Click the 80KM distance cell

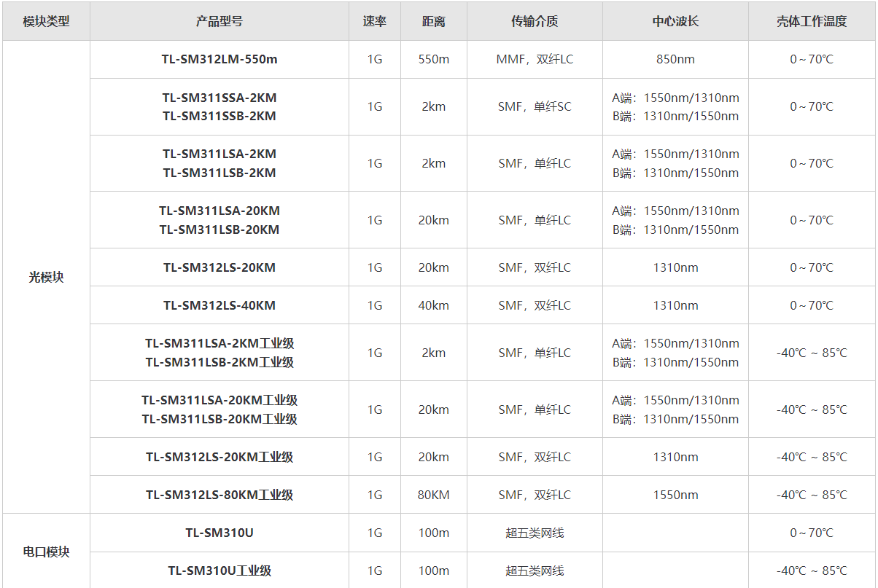[433, 495]
